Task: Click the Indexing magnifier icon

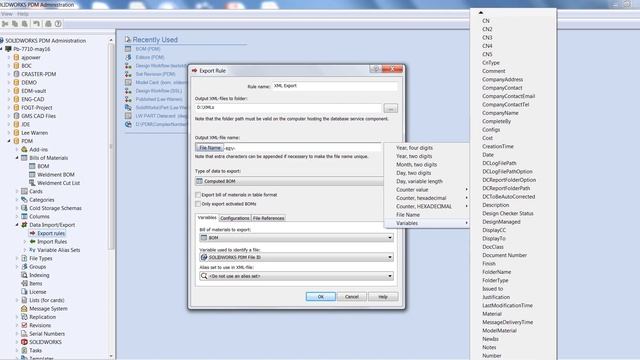Action: point(24,275)
